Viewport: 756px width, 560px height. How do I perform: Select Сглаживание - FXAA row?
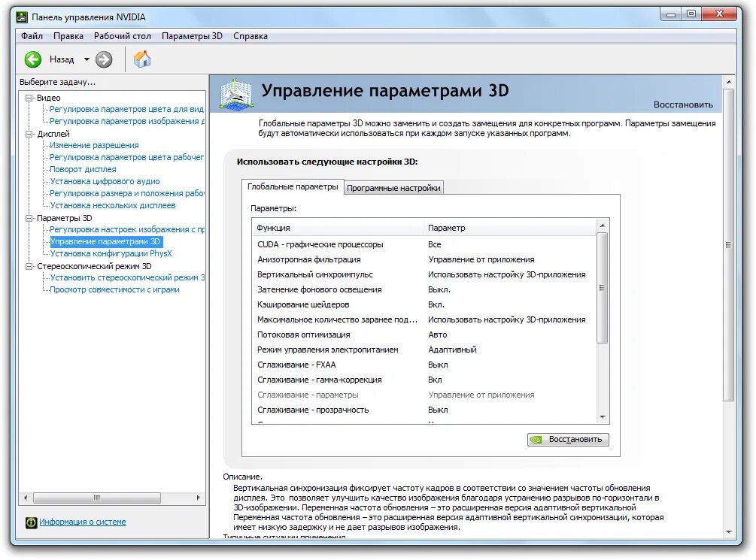[424, 365]
